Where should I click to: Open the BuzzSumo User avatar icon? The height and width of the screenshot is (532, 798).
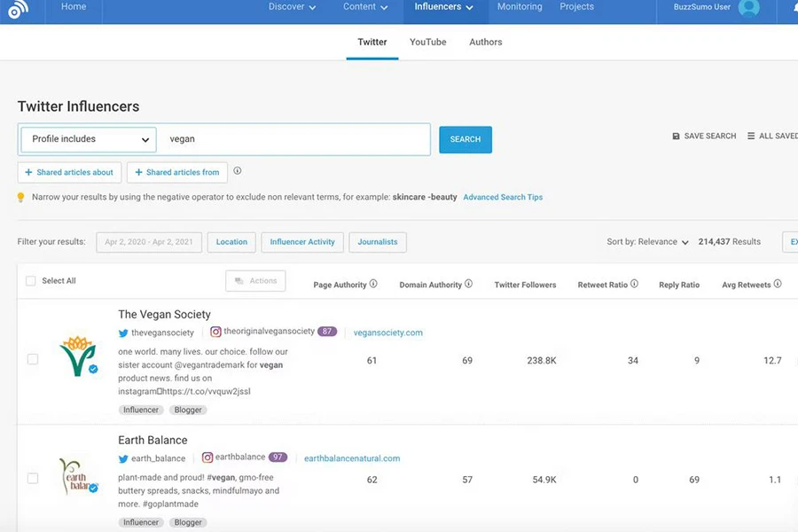[x=748, y=7]
